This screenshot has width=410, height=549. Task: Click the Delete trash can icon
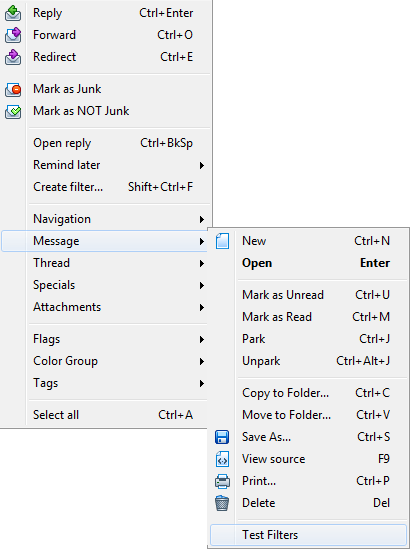[222, 503]
